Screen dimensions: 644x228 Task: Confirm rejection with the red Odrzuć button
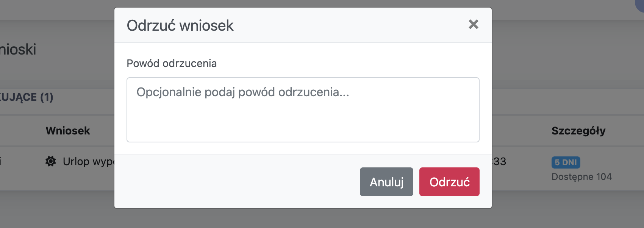coord(449,182)
